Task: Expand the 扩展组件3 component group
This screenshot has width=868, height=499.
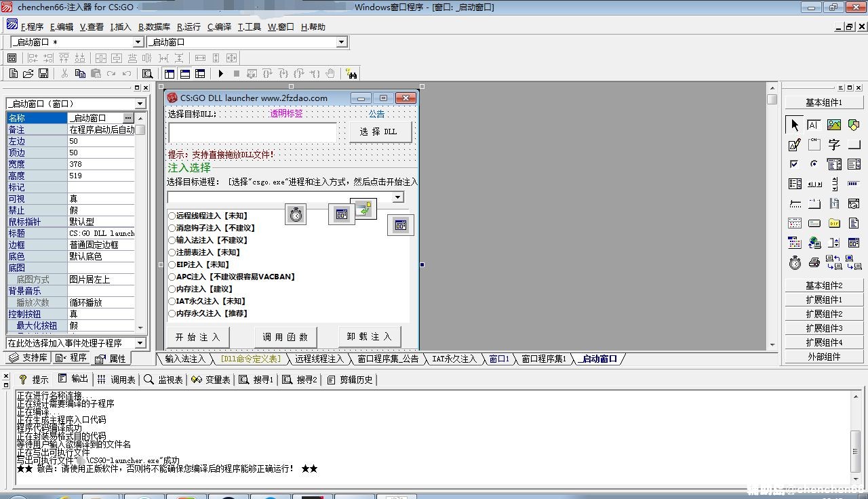Action: (x=824, y=328)
